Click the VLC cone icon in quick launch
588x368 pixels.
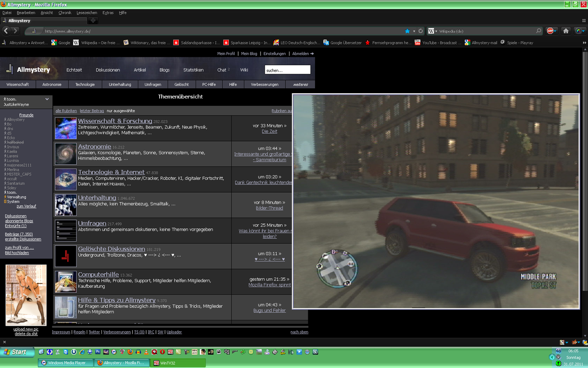tap(147, 352)
